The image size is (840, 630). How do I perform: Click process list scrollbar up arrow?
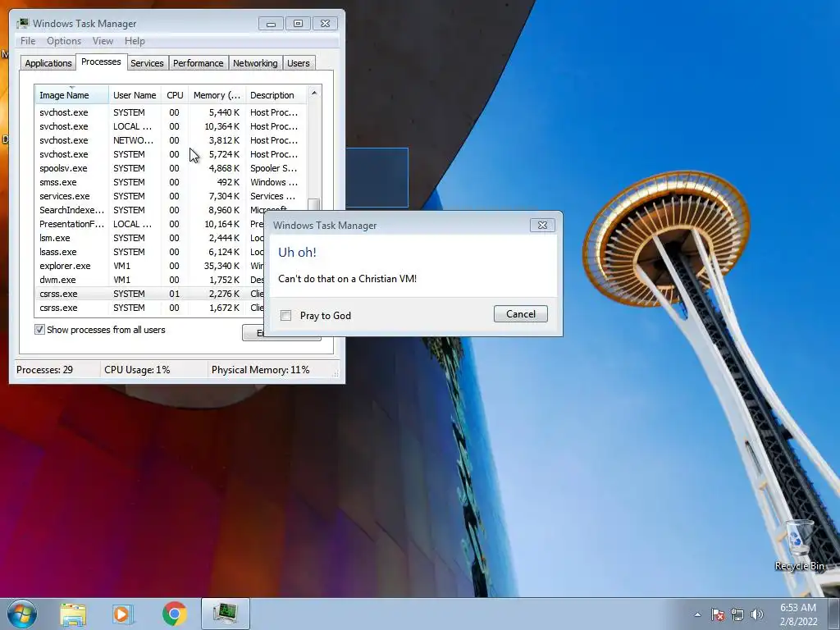tap(314, 93)
